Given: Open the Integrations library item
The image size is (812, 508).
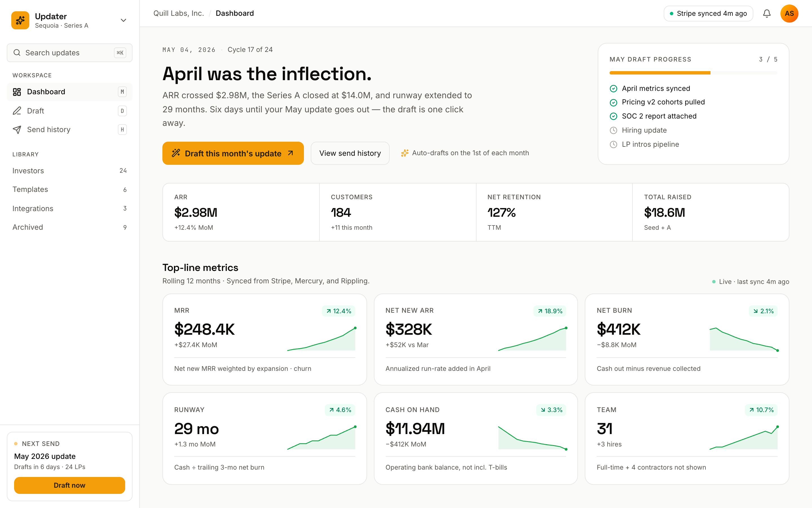Looking at the screenshot, I should click(69, 208).
